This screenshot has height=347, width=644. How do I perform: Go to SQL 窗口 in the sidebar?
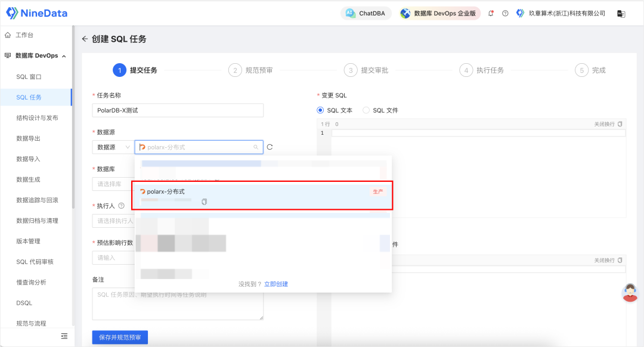click(29, 77)
